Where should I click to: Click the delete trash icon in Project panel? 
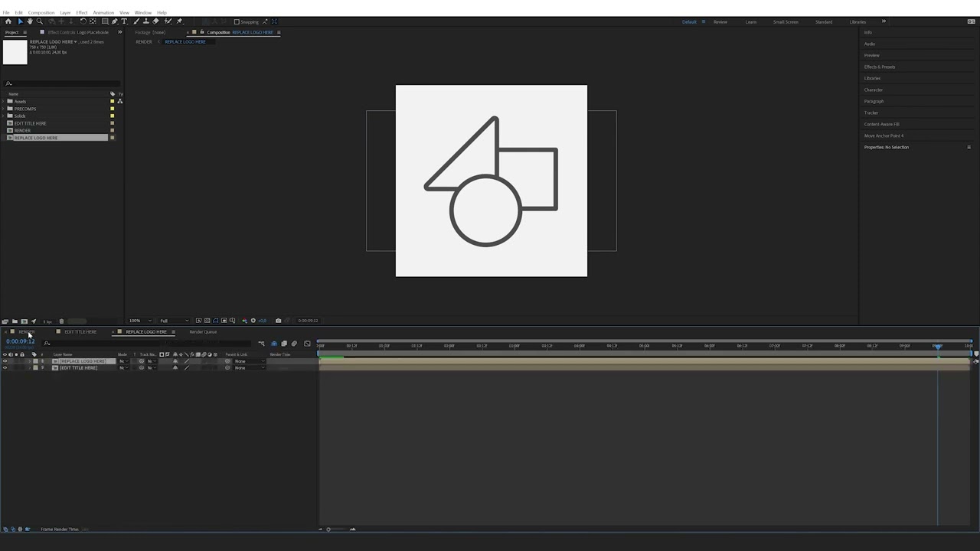61,321
